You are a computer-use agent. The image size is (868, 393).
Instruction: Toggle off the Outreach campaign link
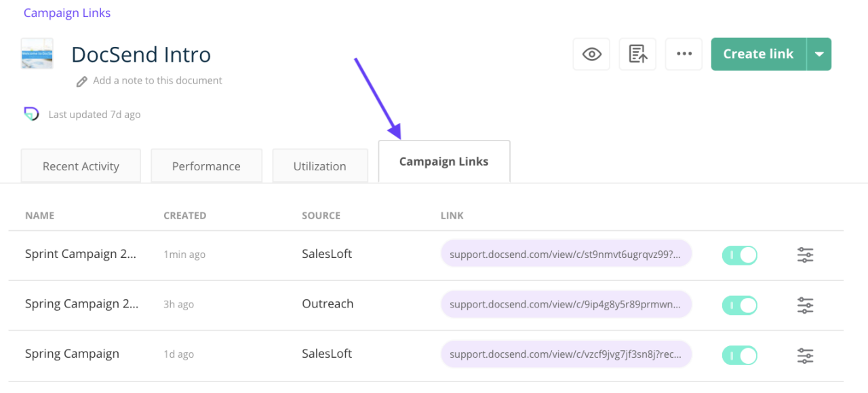coord(739,305)
